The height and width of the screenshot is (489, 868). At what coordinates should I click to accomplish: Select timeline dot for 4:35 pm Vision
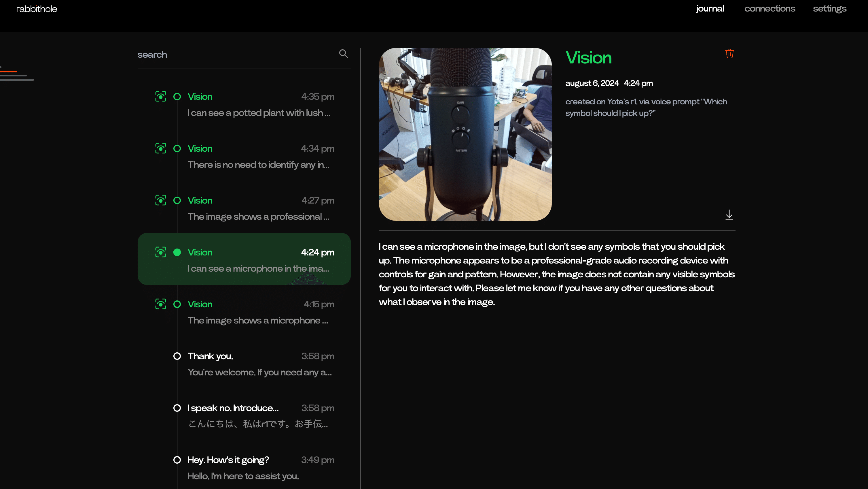click(x=177, y=97)
